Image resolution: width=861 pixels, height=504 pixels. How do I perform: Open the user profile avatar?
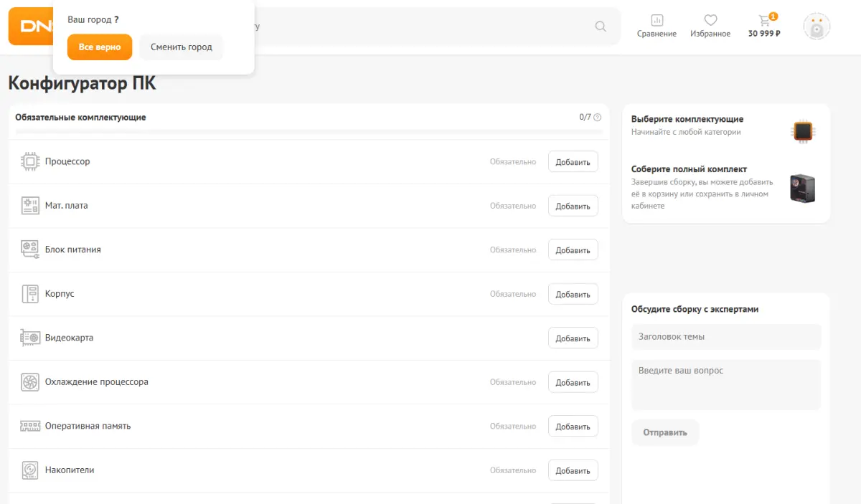[817, 27]
